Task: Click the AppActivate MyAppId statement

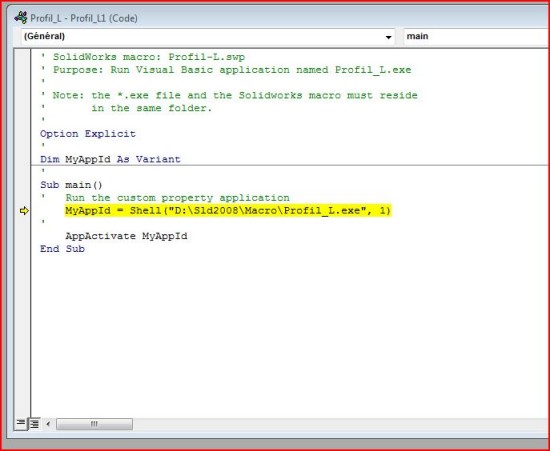Action: (x=126, y=236)
